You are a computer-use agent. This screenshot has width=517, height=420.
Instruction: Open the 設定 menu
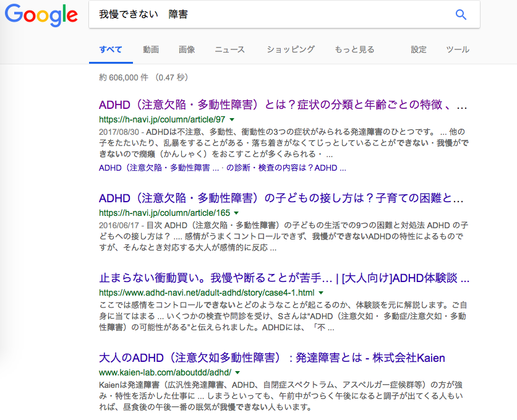coord(419,49)
